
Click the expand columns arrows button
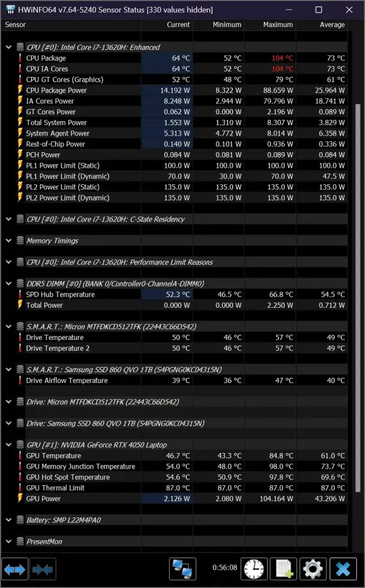(x=14, y=570)
